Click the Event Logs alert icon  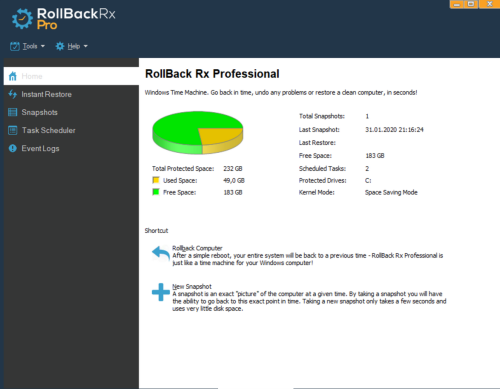(x=13, y=148)
